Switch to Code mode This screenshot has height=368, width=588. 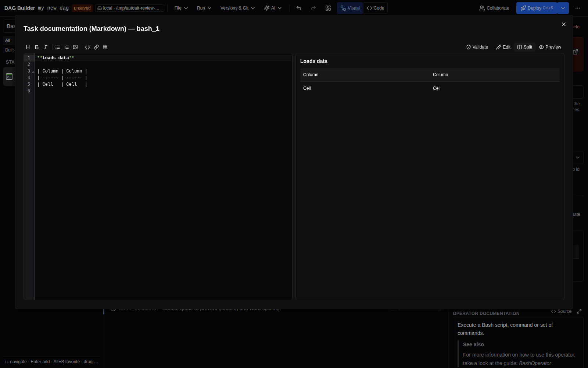(x=375, y=8)
